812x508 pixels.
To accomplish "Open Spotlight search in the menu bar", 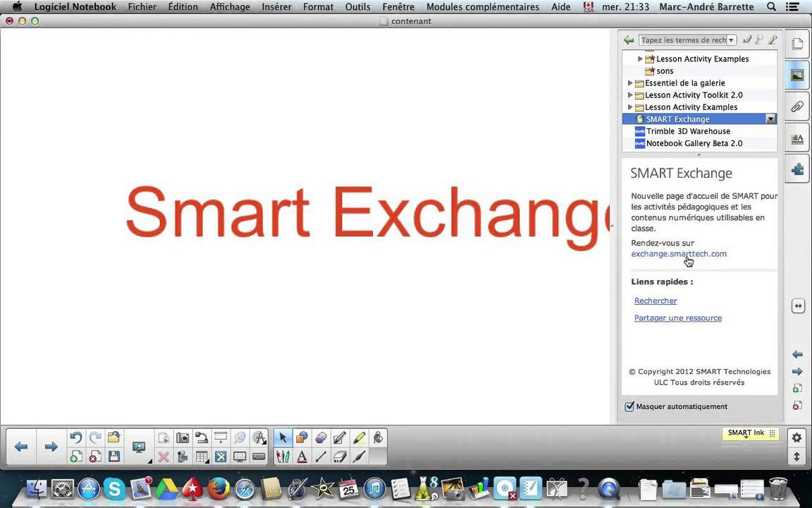I will (x=772, y=7).
